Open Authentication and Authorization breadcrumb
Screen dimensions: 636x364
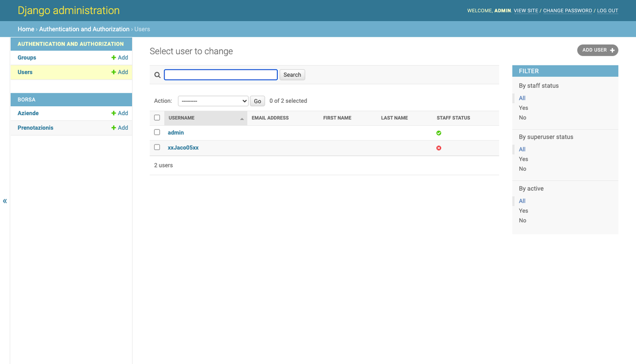84,29
